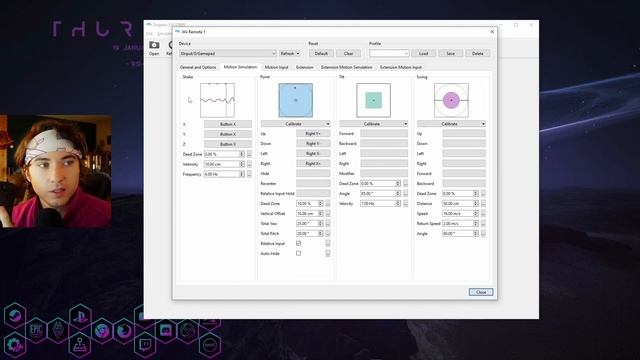Open the Epic Games hexagon icon
Viewport: 640px width, 360px height.
click(x=36, y=330)
